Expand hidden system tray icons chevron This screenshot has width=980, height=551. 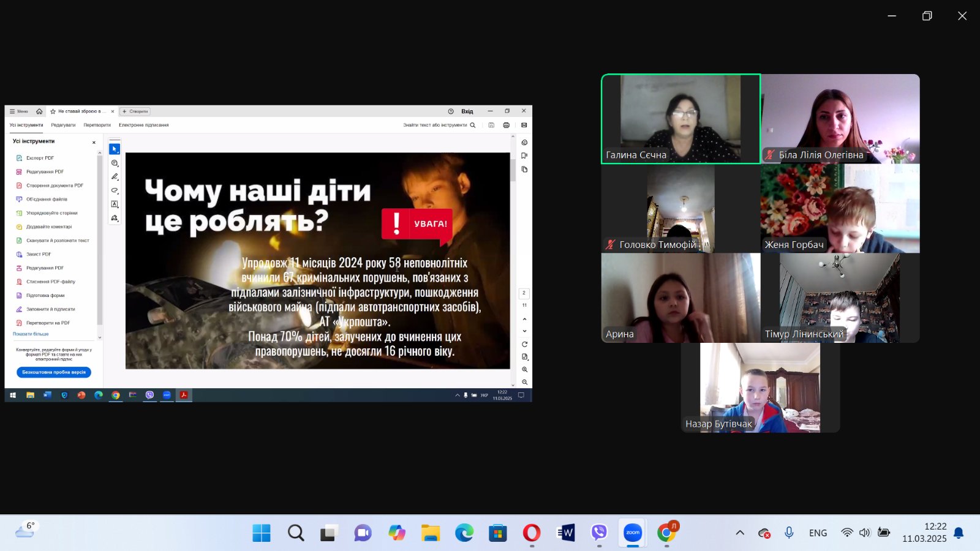740,533
